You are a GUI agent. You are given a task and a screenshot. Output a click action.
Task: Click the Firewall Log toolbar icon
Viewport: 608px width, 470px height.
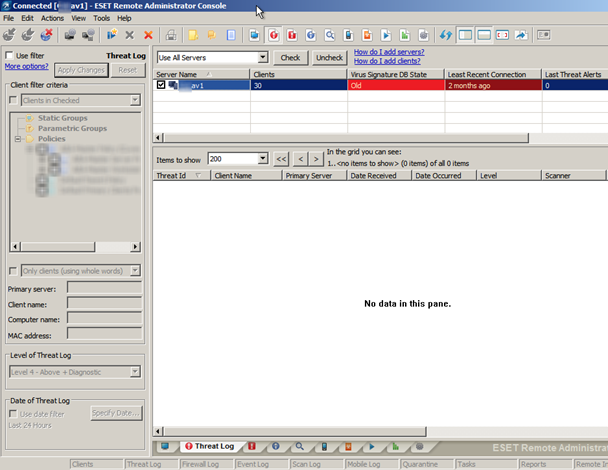(x=292, y=35)
